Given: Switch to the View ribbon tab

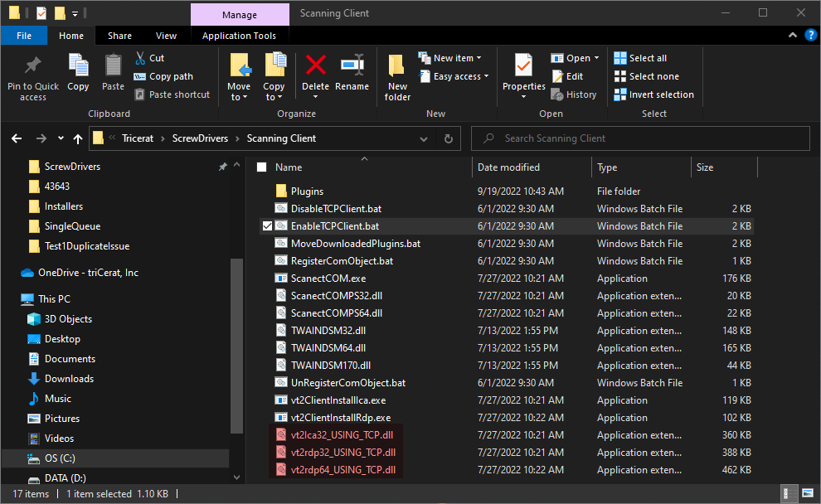Looking at the screenshot, I should (166, 36).
